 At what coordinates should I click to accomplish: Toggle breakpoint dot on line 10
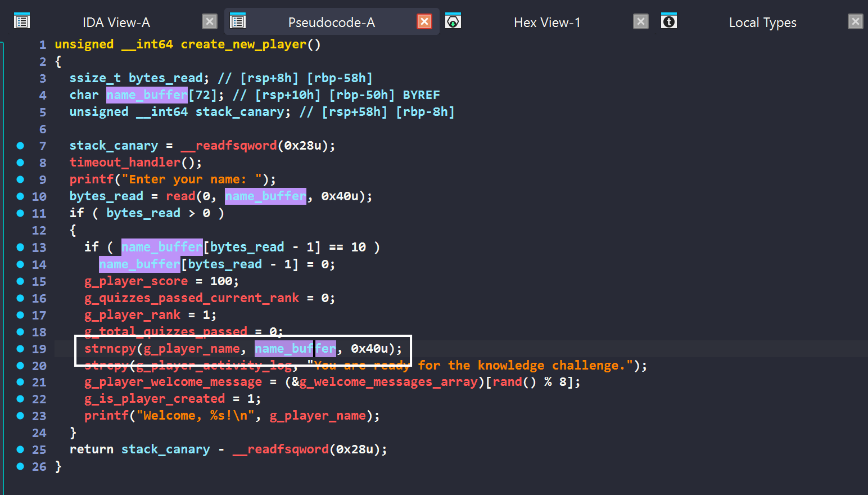pyautogui.click(x=20, y=196)
